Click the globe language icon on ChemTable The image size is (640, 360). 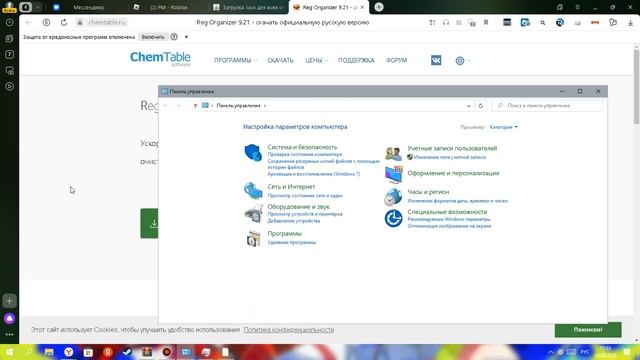pos(460,61)
